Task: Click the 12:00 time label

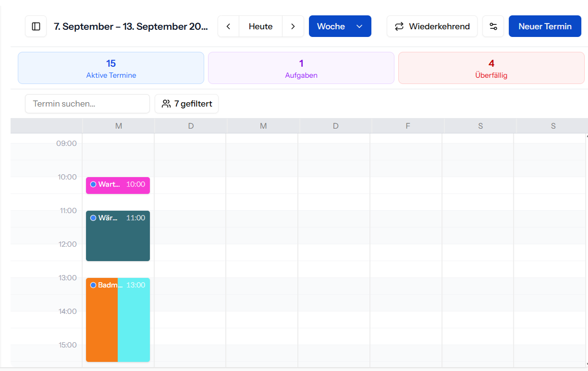Action: (67, 244)
